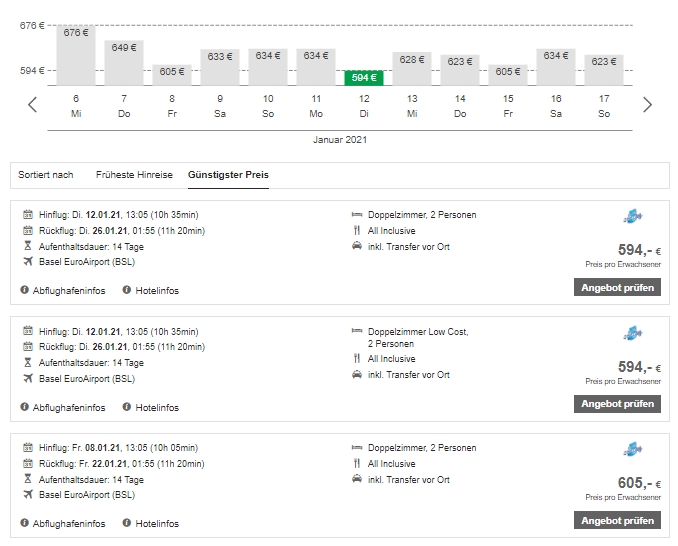Click info icon beside first offer's Abflughafeninfos
The image size is (678, 546).
click(x=25, y=290)
